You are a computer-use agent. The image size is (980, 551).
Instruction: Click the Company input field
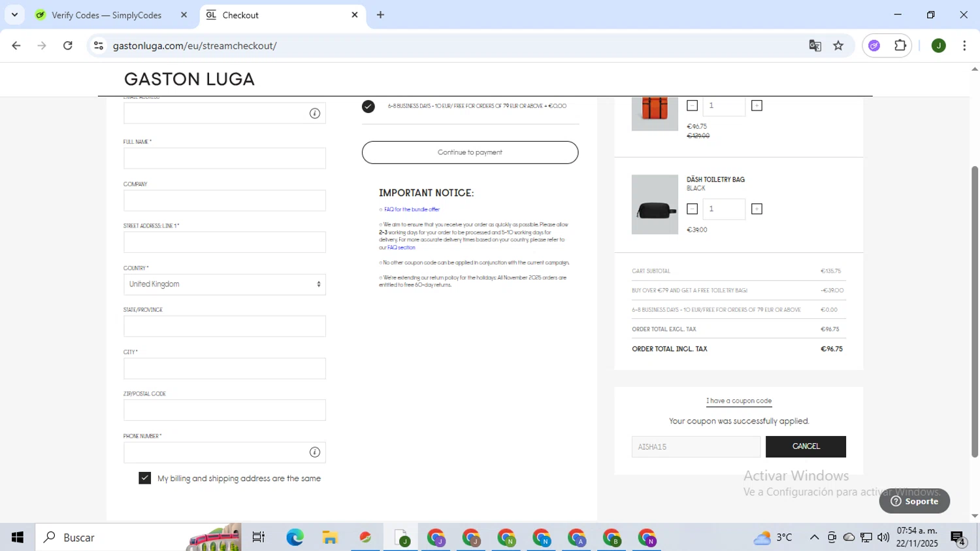225,201
